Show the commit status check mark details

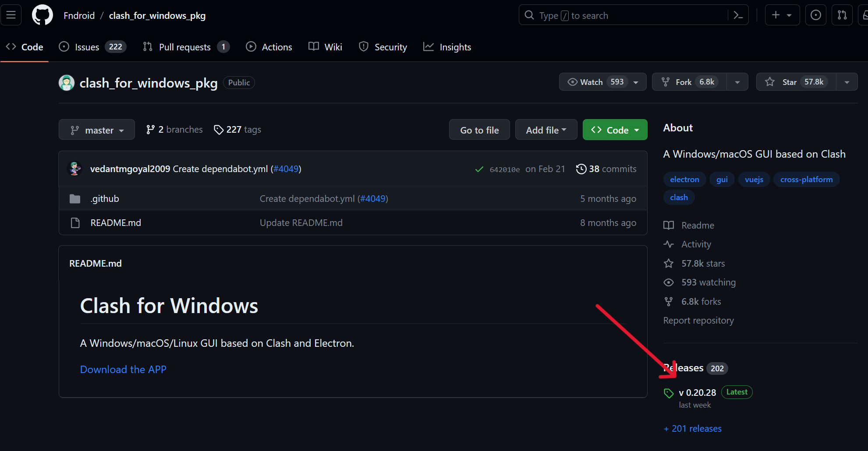click(x=479, y=169)
